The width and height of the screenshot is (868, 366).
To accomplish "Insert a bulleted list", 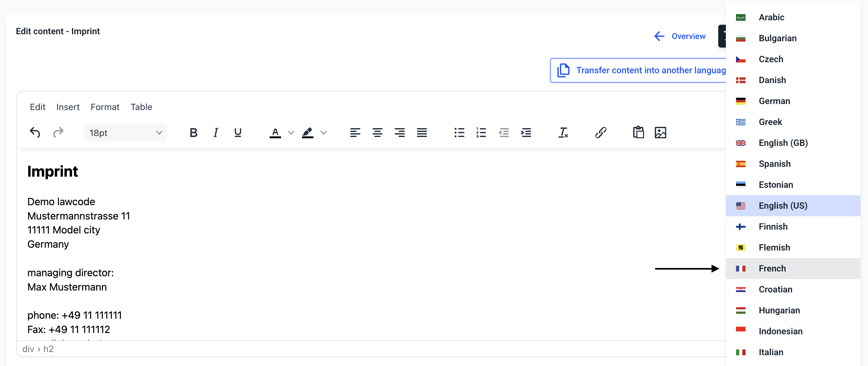I will [x=459, y=132].
